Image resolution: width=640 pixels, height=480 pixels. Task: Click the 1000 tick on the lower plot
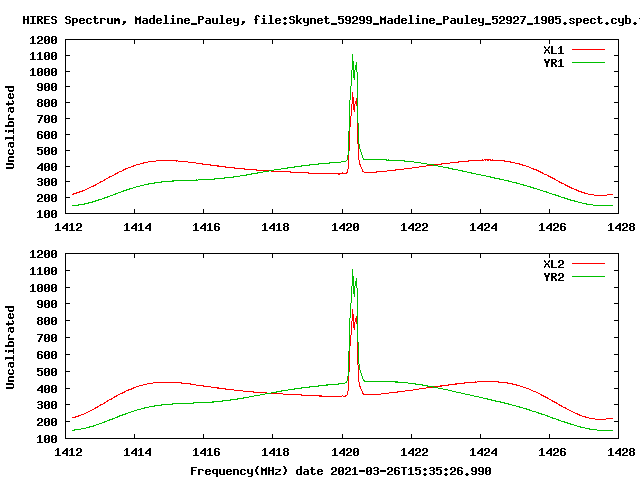pyautogui.click(x=43, y=288)
